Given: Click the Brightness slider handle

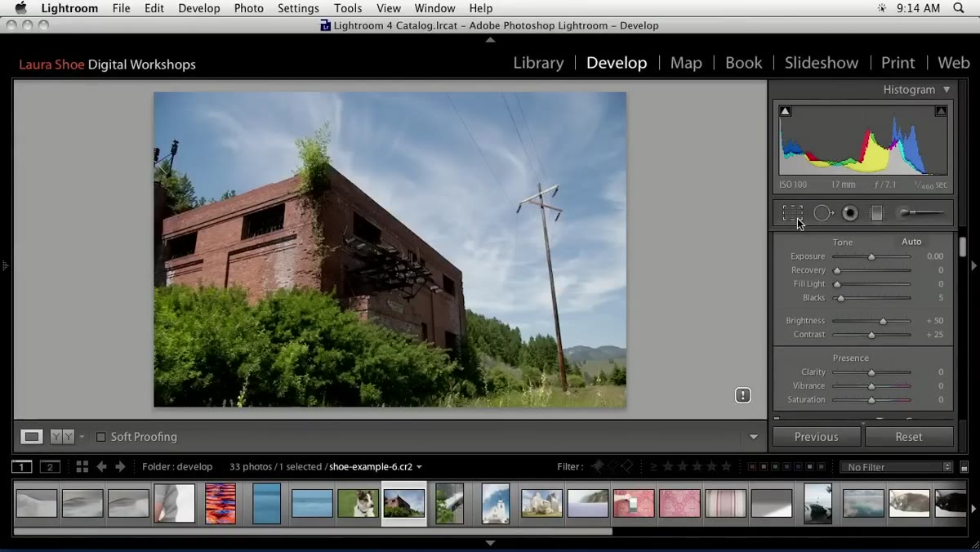Looking at the screenshot, I should (883, 321).
